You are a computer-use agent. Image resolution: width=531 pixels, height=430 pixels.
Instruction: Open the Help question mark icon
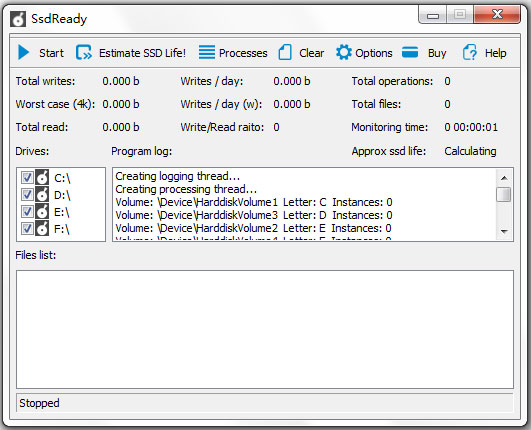(470, 52)
